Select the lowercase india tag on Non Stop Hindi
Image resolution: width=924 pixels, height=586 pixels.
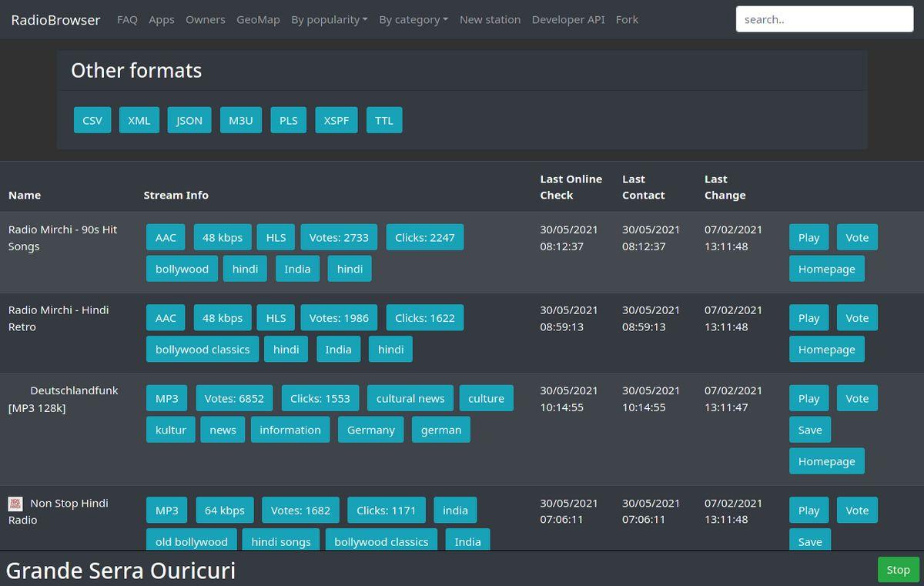pos(455,511)
